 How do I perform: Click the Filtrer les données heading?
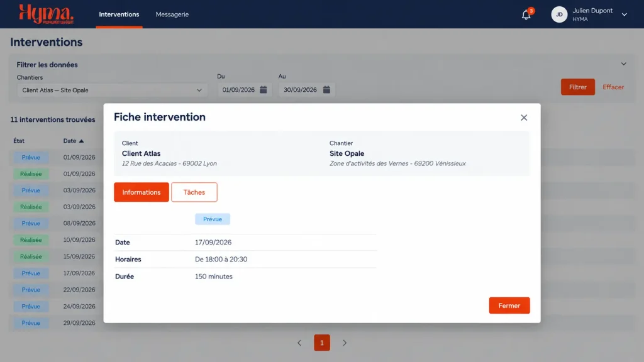(x=47, y=65)
